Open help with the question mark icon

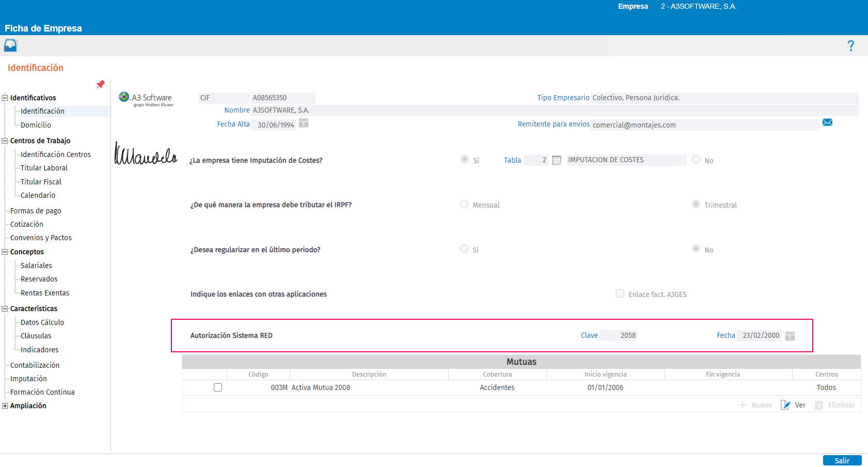coord(850,46)
